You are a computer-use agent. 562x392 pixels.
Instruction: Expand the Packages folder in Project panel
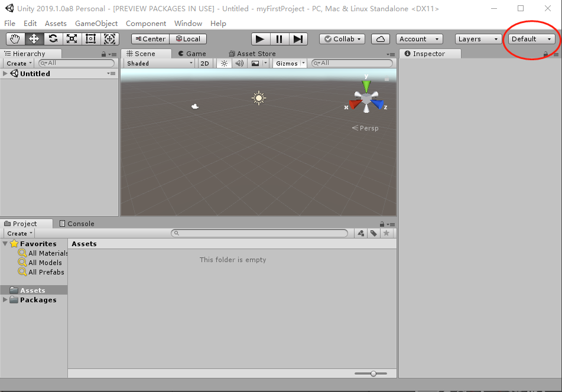click(5, 300)
